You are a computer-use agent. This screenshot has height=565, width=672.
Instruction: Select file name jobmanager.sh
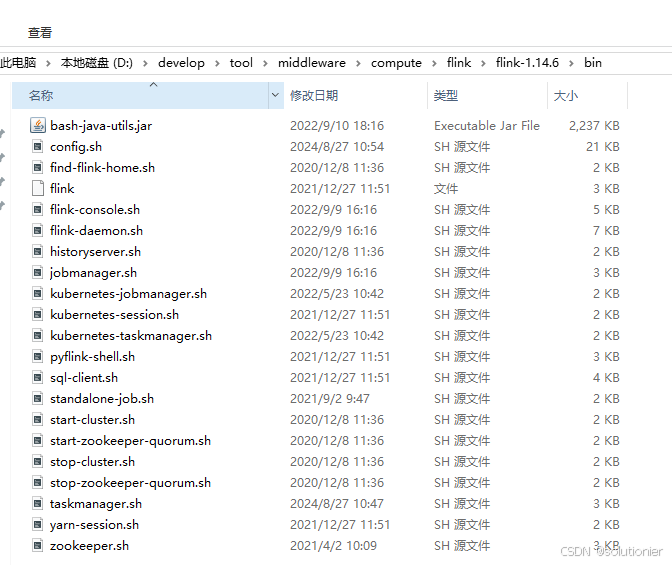tap(93, 273)
